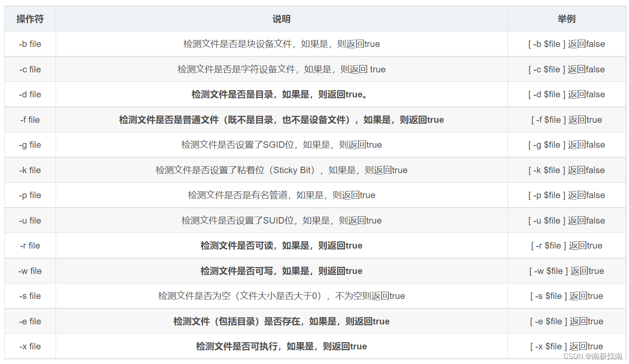629x364 pixels.
Task: Select the "-c file" operator cell
Action: pyautogui.click(x=30, y=69)
